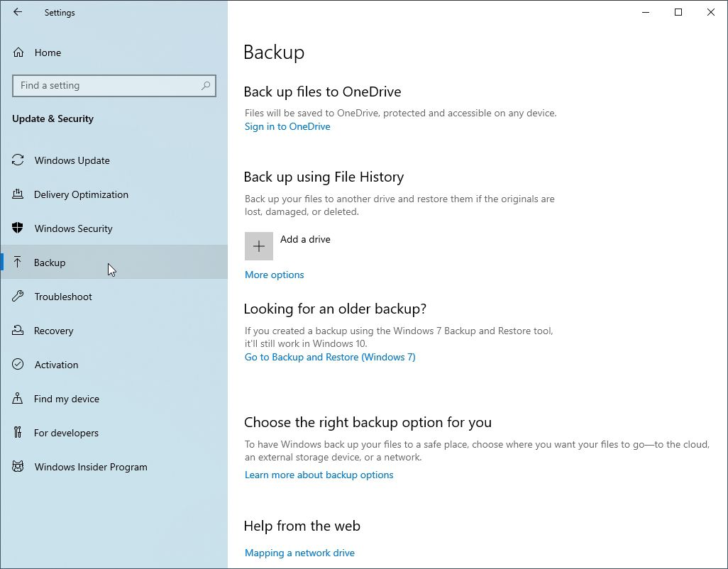
Task: Click the search magnifier icon
Action: pos(206,85)
